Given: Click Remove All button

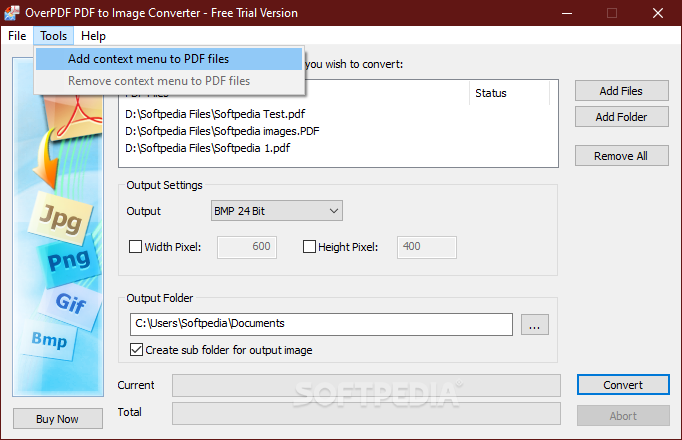Looking at the screenshot, I should (x=622, y=156).
